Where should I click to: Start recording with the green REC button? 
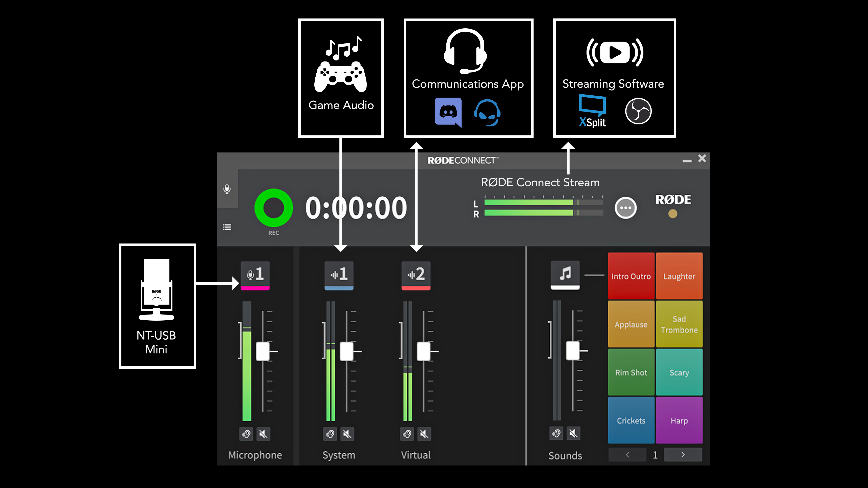point(273,207)
